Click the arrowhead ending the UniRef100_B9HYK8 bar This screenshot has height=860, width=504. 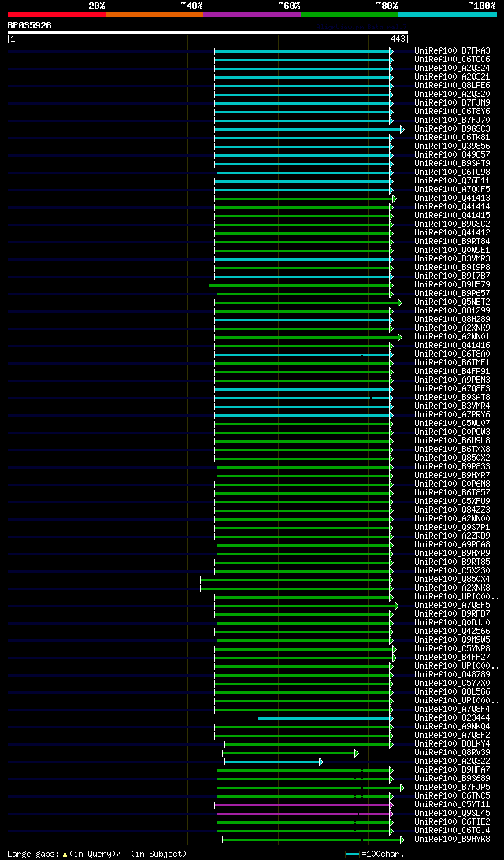(x=402, y=840)
